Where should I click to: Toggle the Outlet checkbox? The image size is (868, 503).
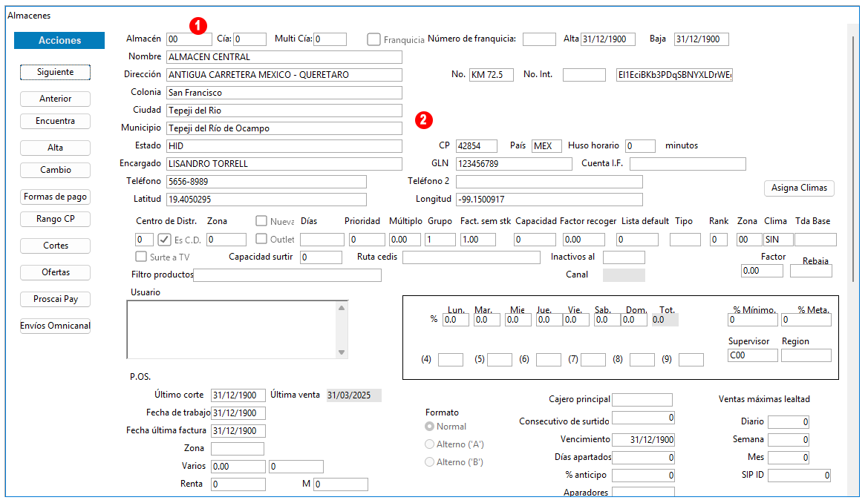[x=261, y=238]
